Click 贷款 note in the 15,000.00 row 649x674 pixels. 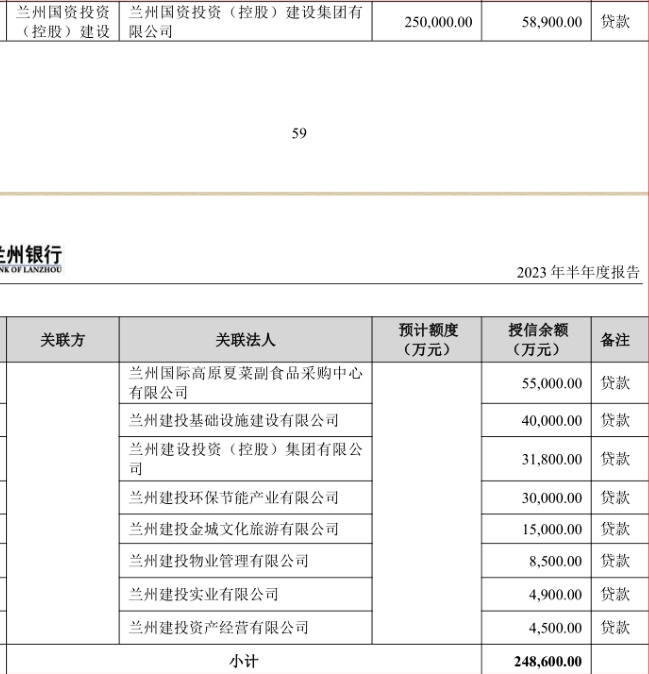(615, 529)
